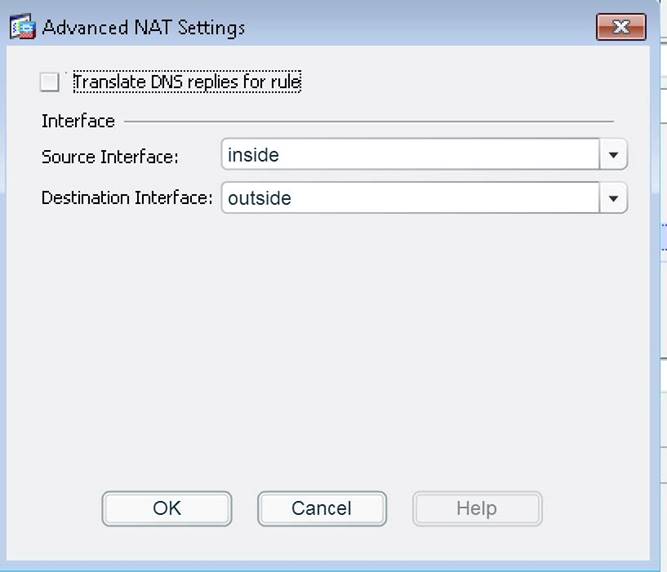Click the 'Destination Interface:' label
The image size is (667, 572).
pyautogui.click(x=127, y=198)
